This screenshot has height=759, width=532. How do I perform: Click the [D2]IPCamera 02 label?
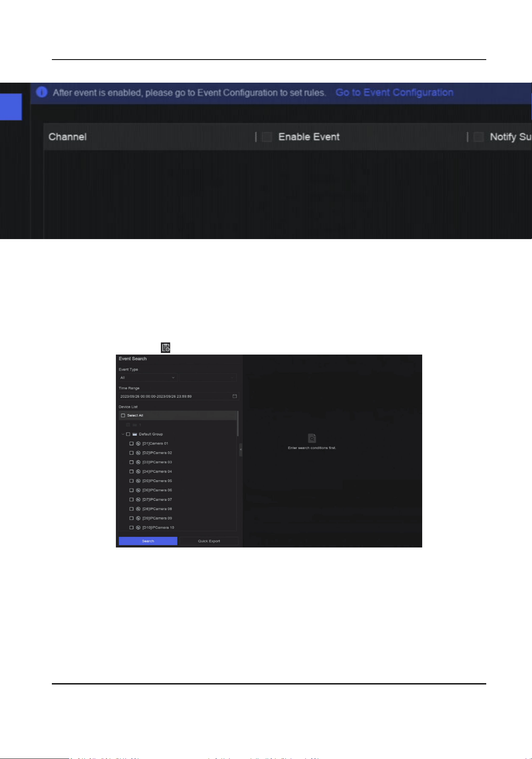pos(157,453)
